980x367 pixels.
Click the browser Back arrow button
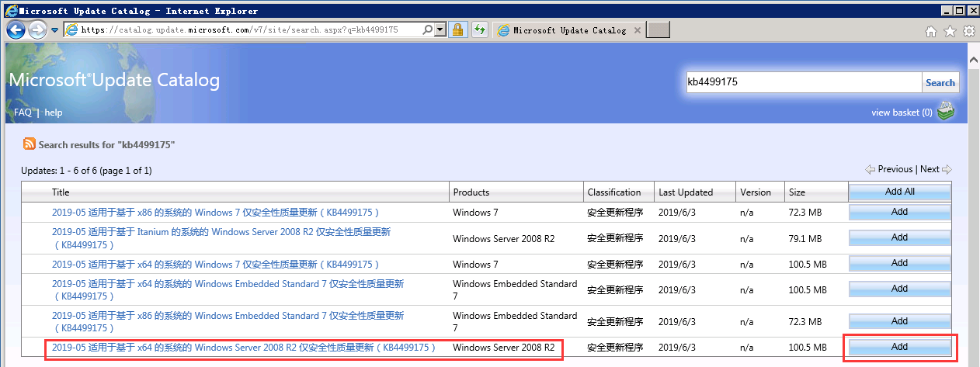16,30
